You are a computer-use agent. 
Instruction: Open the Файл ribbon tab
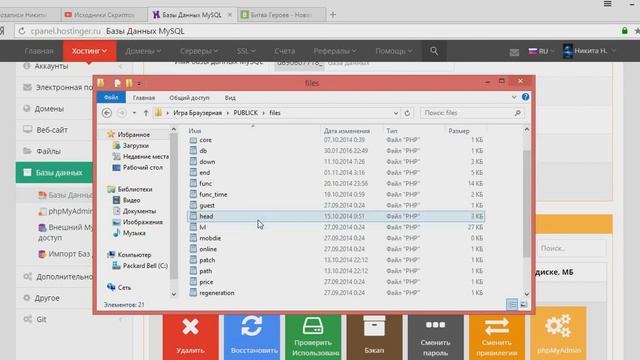[111, 98]
